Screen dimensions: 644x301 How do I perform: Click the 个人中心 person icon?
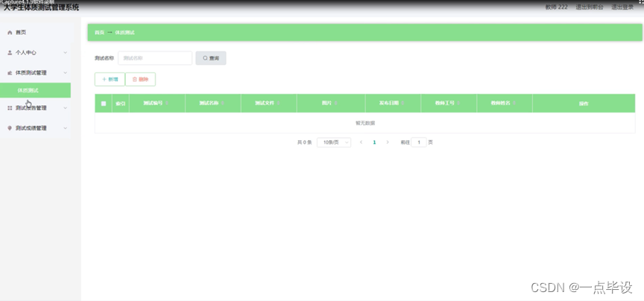(x=10, y=53)
